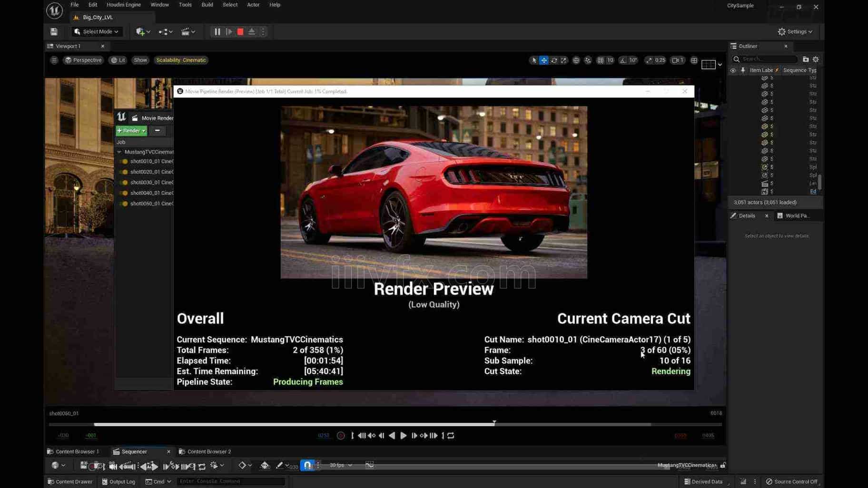Open the Build menu
Image resolution: width=868 pixels, height=488 pixels.
coord(207,5)
